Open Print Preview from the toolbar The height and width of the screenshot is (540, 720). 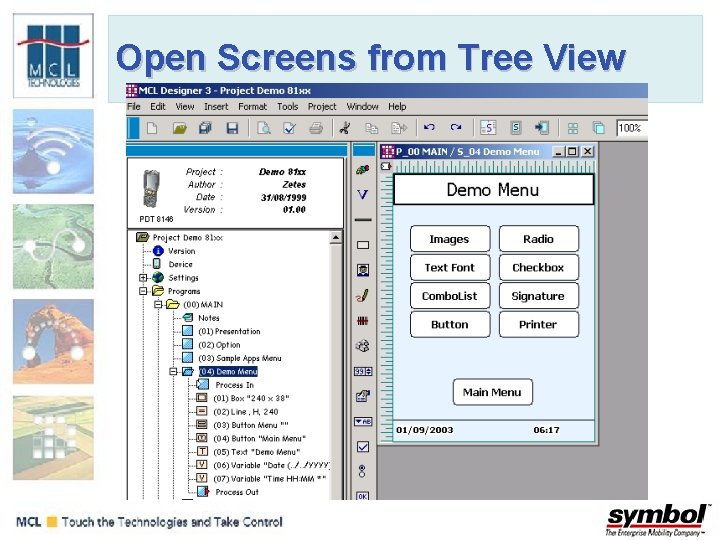point(264,128)
